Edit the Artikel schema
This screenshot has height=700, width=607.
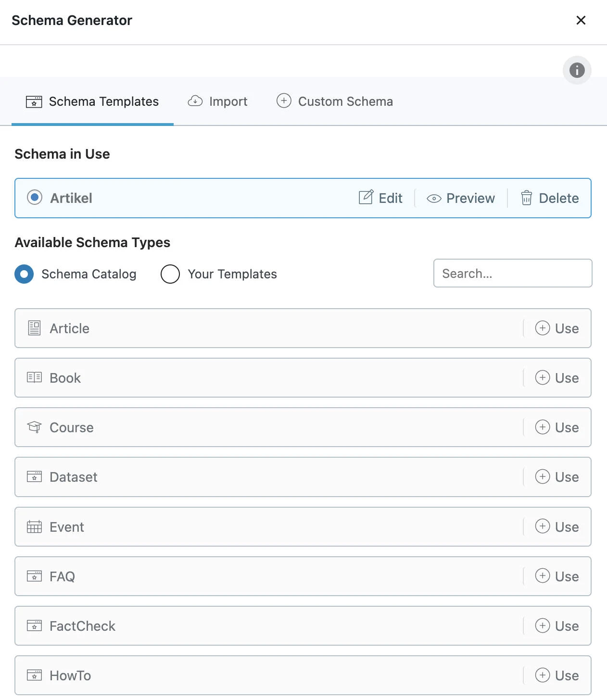point(380,198)
